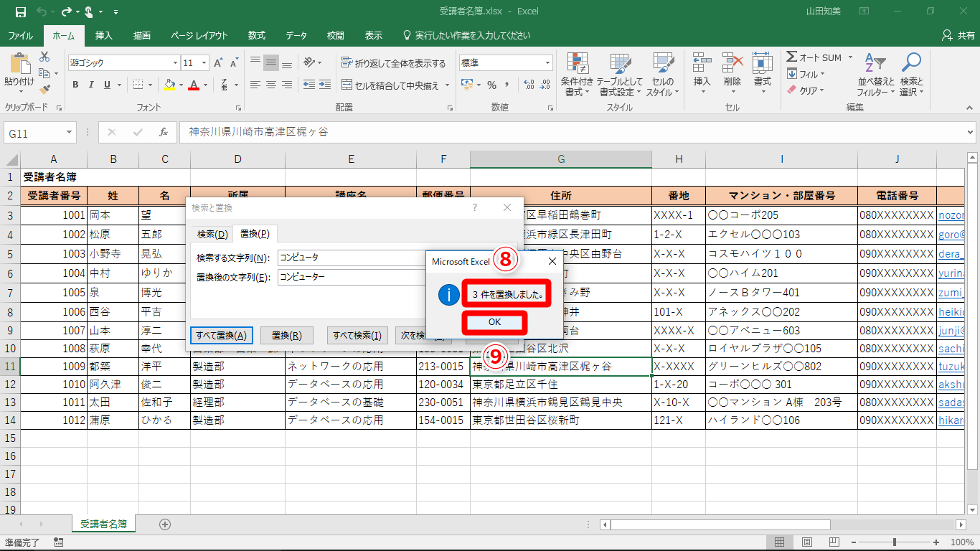The height and width of the screenshot is (551, 980).
Task: Click the zoom slider handle
Action: tap(895, 542)
